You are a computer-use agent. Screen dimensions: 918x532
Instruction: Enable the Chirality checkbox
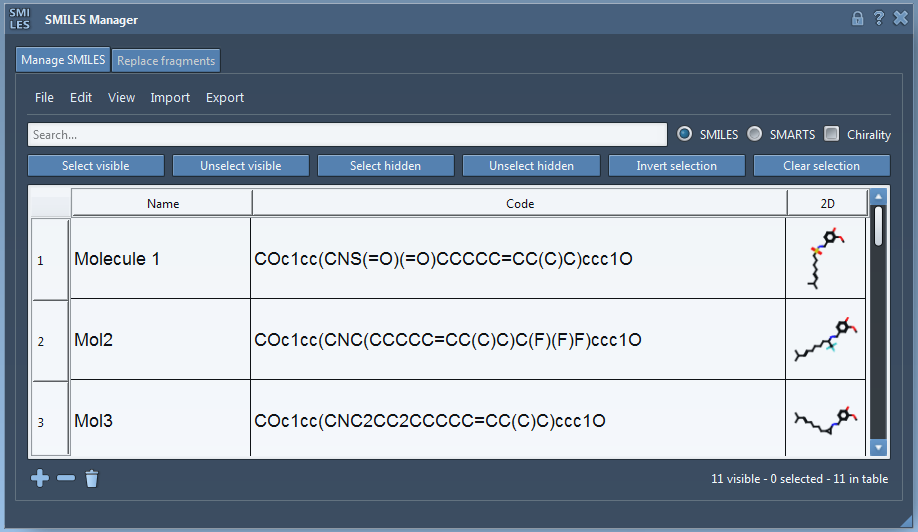(x=831, y=134)
